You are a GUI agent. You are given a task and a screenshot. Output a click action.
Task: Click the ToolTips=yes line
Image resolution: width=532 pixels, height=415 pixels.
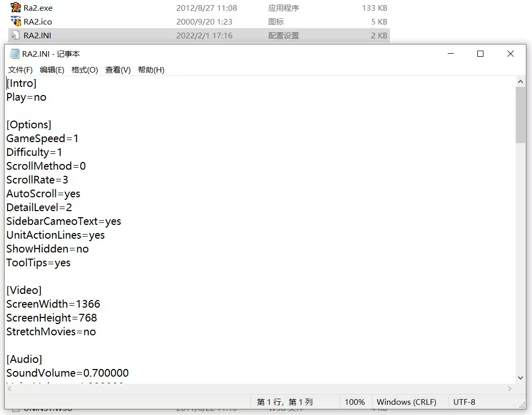click(x=38, y=263)
